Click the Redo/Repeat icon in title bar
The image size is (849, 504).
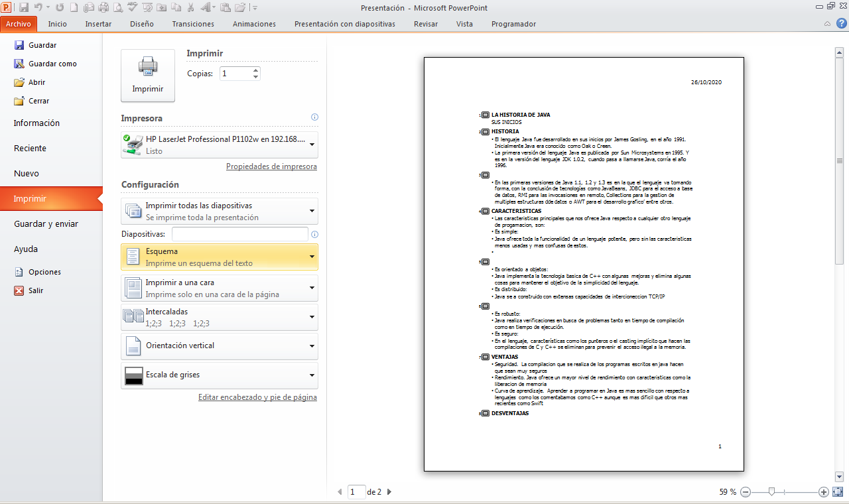(x=60, y=8)
